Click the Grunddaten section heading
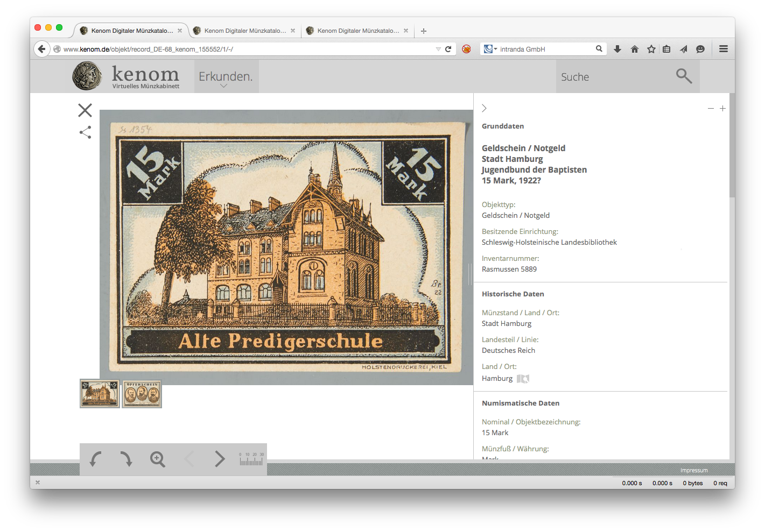The image size is (765, 532). click(x=503, y=126)
